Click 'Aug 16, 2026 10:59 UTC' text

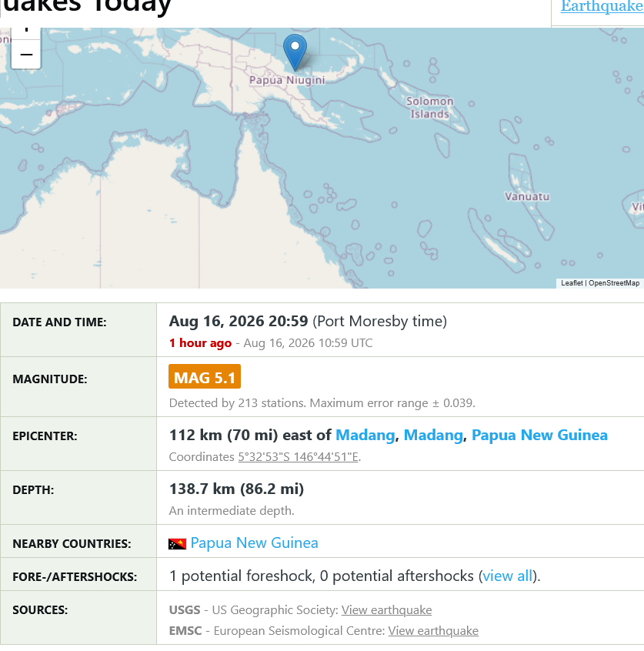(308, 343)
